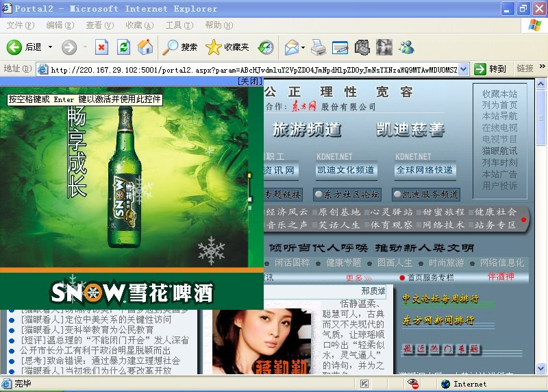
Task: Click the Forward arrow button
Action: (69, 47)
